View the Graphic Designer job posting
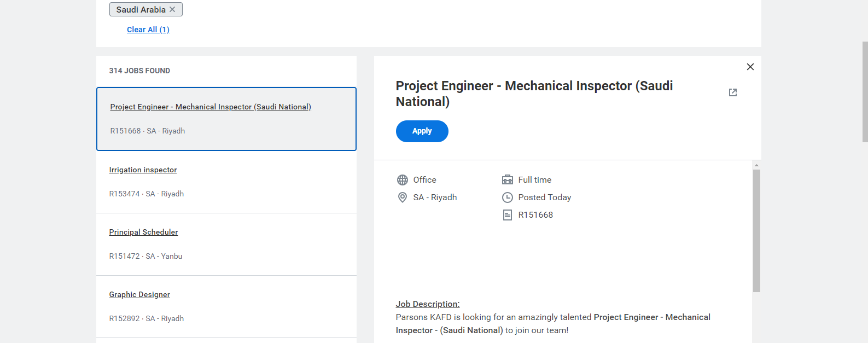 pyautogui.click(x=139, y=294)
